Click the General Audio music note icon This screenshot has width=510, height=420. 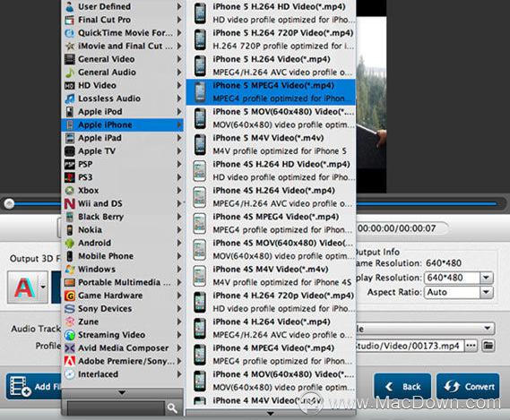70,73
